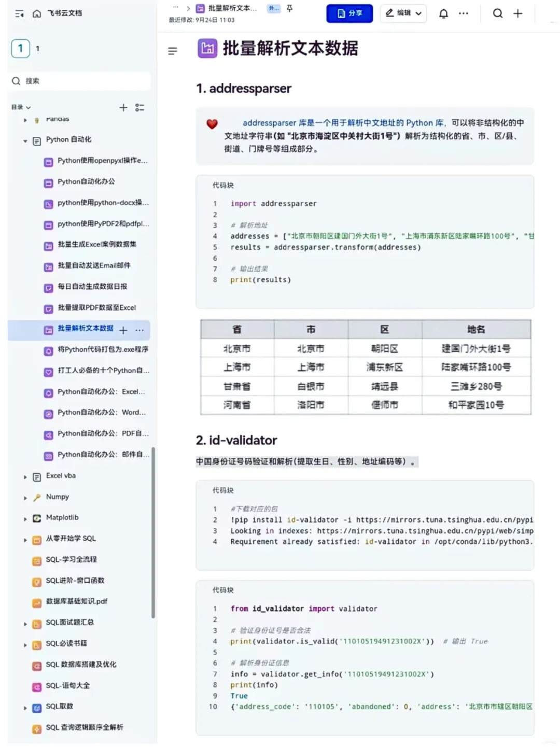Click the search magnifier icon in header
Image resolution: width=560 pixels, height=748 pixels.
click(x=498, y=13)
